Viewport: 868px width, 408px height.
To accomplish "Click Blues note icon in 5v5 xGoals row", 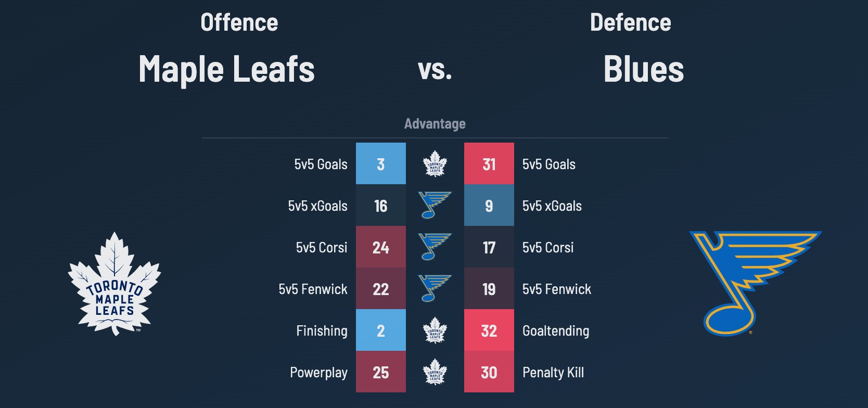I will [x=435, y=206].
